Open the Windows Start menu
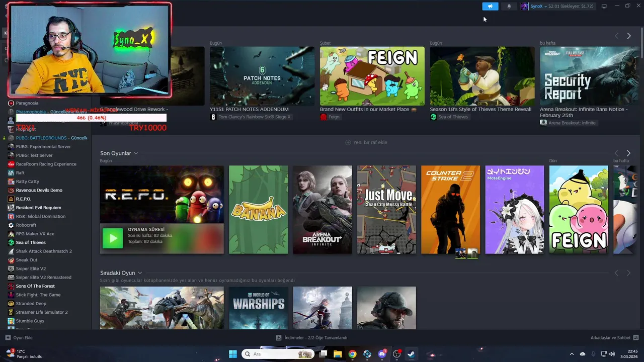644x362 pixels. pos(233,354)
